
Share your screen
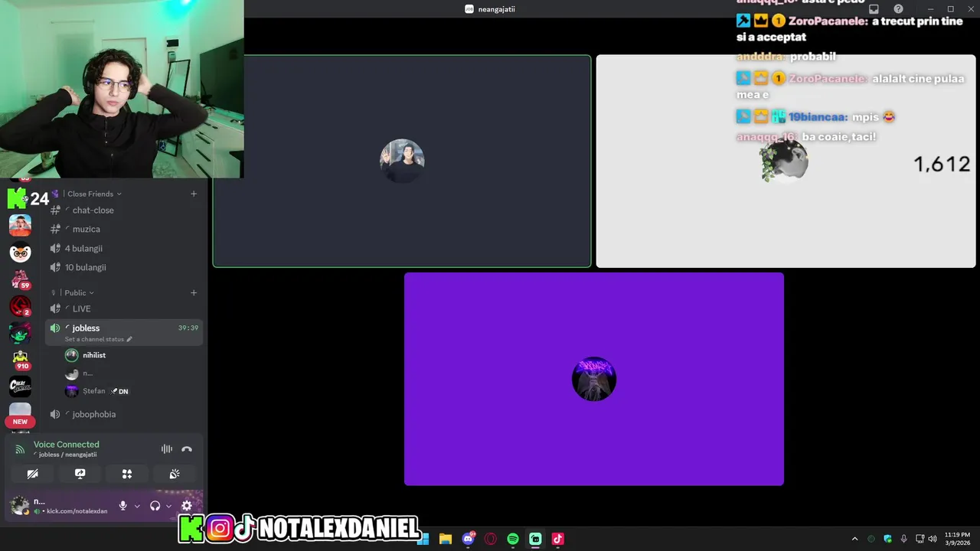(80, 474)
